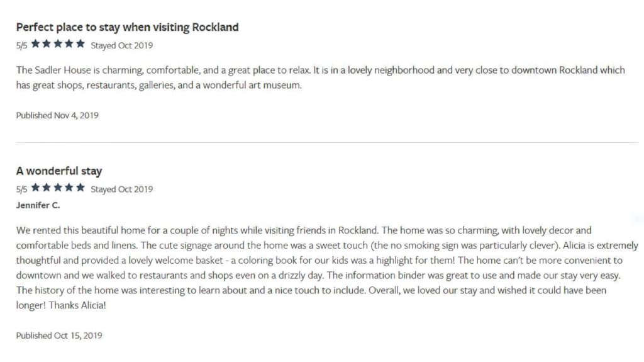Image resolution: width=644 pixels, height=362 pixels.
Task: Click the 5/5 score on the Rockland review
Action: [x=22, y=46]
